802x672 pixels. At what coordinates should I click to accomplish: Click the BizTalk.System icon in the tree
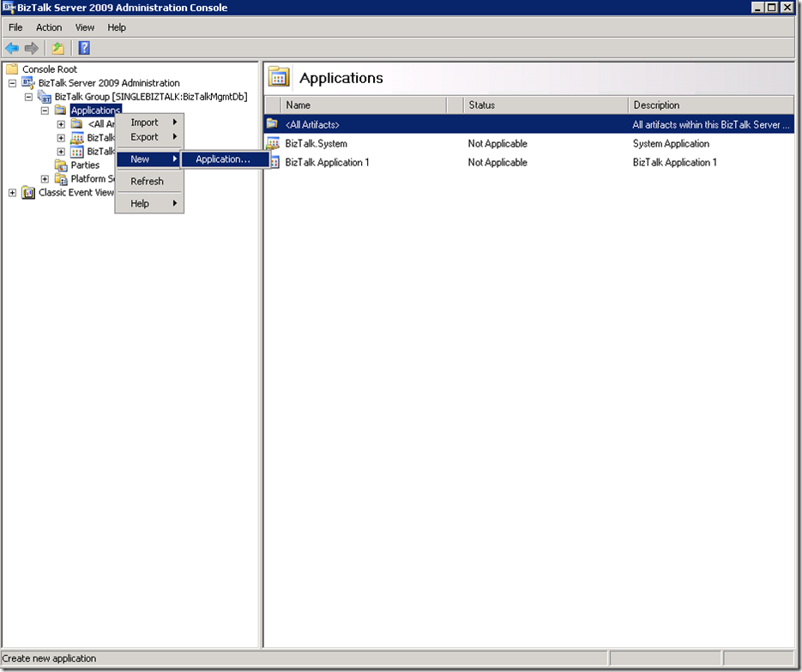coord(76,138)
